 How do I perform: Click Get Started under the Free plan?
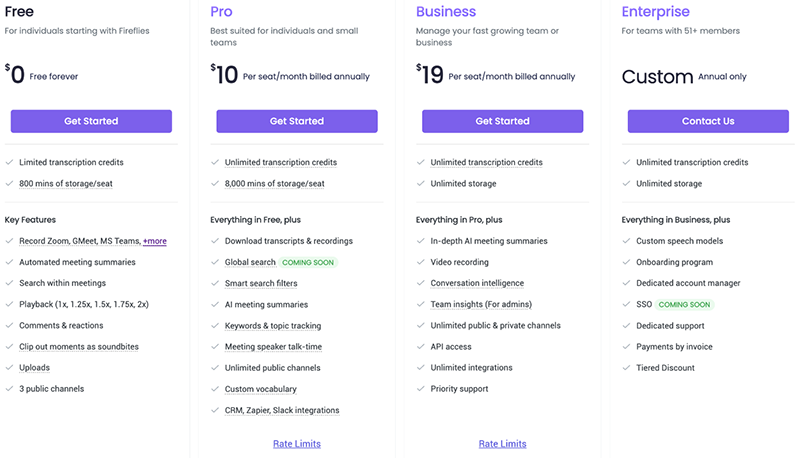91,121
